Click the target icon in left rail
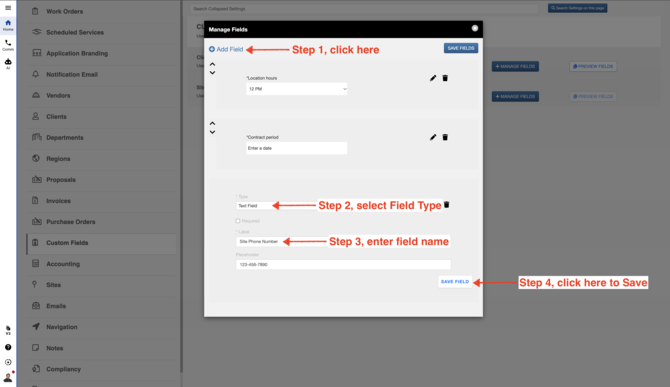The height and width of the screenshot is (387, 670). 8,362
